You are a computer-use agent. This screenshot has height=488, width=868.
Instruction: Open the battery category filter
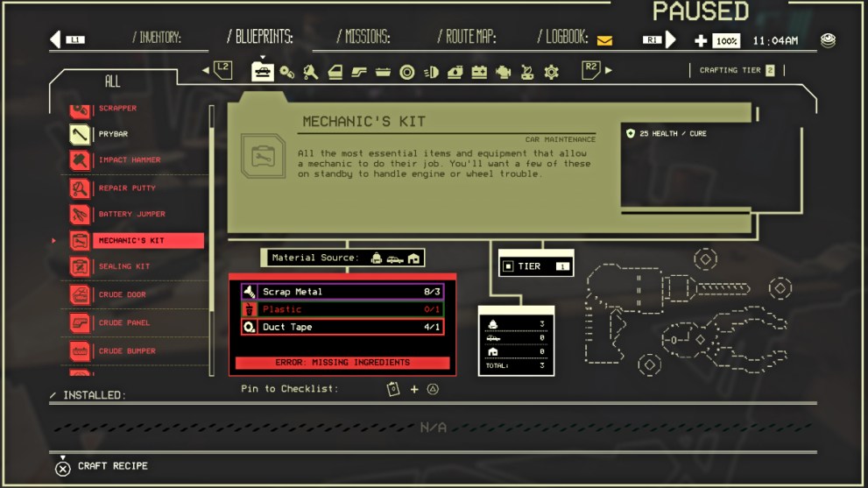[x=479, y=73]
